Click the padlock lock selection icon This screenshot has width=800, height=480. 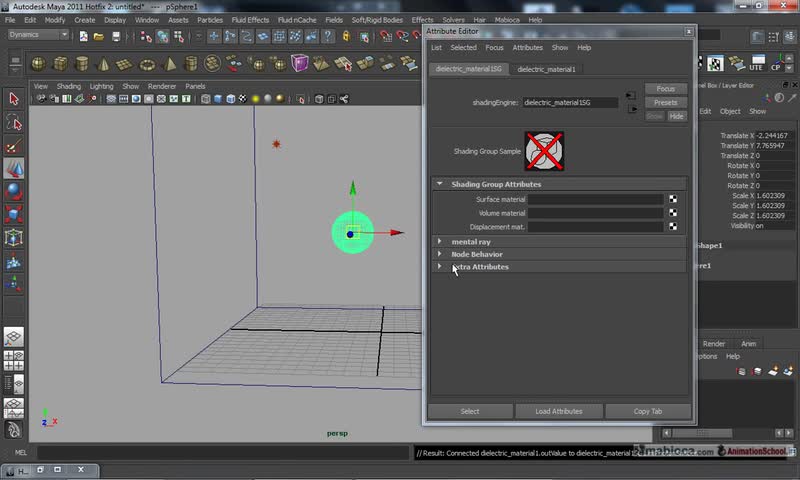point(346,36)
